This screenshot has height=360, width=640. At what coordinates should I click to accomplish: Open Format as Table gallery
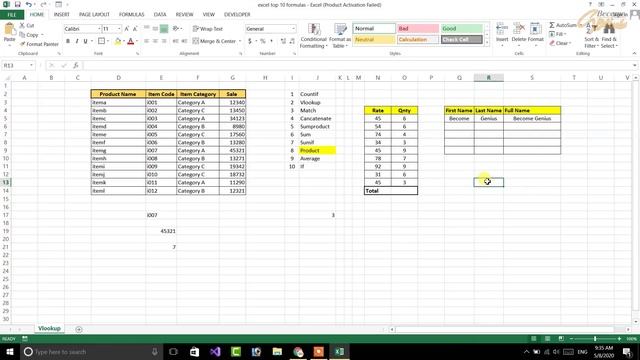coord(340,36)
